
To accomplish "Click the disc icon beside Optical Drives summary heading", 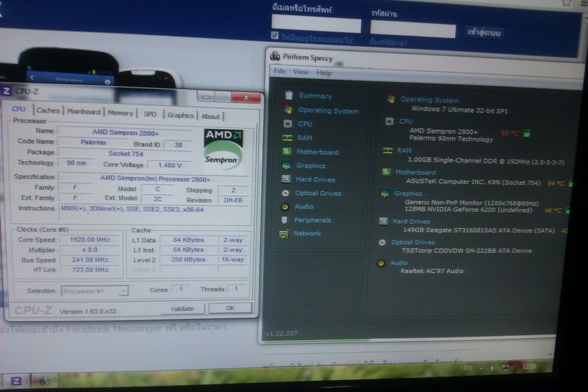I will [x=381, y=242].
